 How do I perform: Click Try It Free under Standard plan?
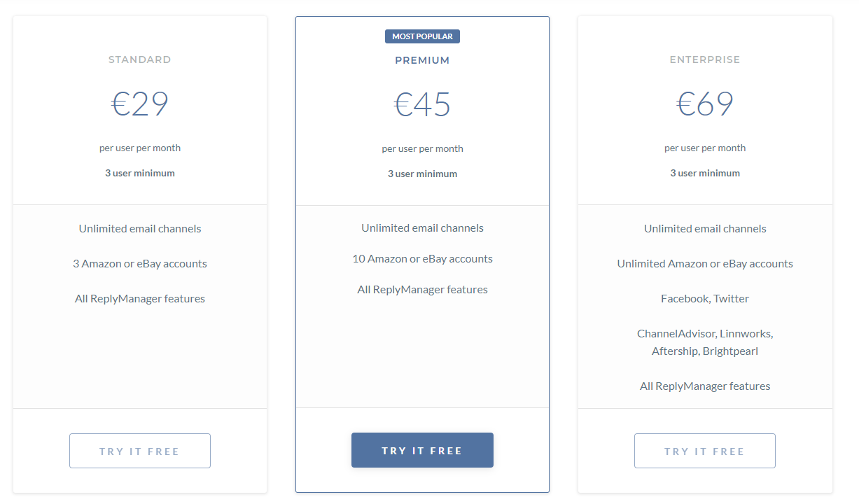(140, 451)
